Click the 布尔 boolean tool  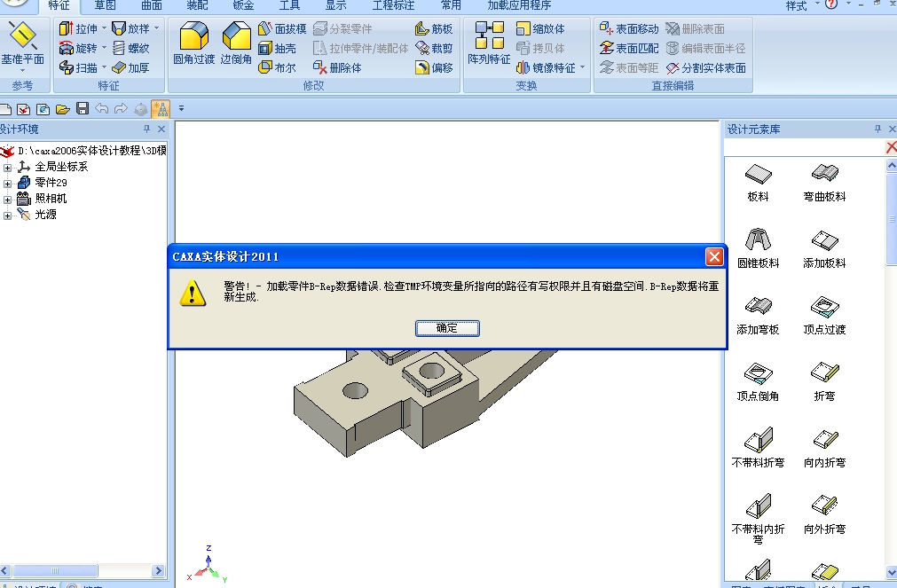tap(277, 67)
